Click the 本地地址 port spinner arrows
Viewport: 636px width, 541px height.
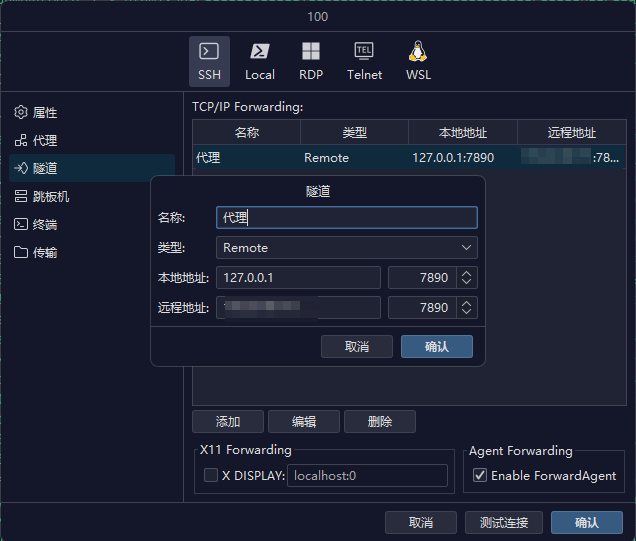(x=467, y=278)
